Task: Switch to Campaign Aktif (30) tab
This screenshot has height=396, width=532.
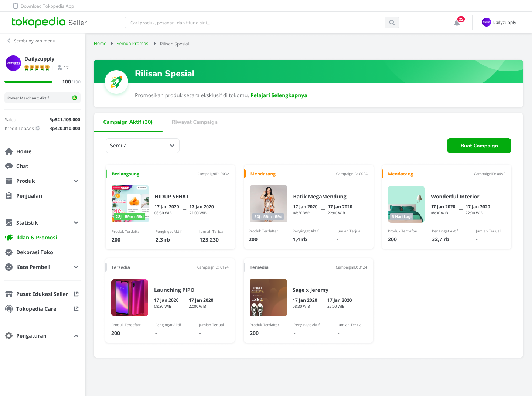Action: click(x=128, y=122)
